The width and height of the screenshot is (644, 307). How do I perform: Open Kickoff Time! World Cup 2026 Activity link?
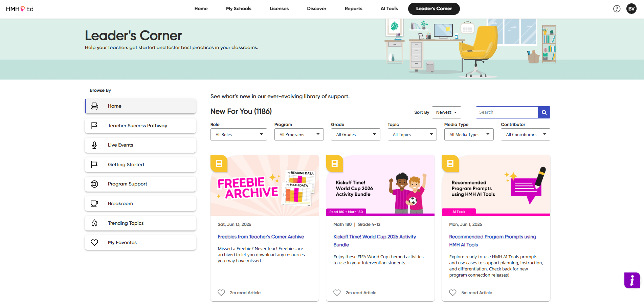pos(375,241)
